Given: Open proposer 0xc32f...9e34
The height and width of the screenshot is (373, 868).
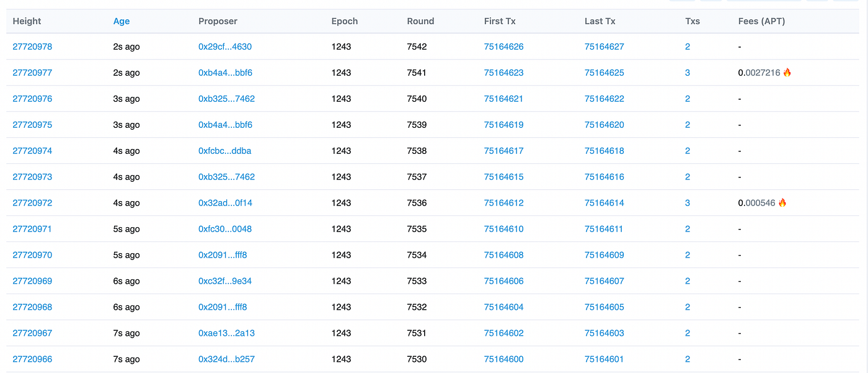Looking at the screenshot, I should point(225,281).
